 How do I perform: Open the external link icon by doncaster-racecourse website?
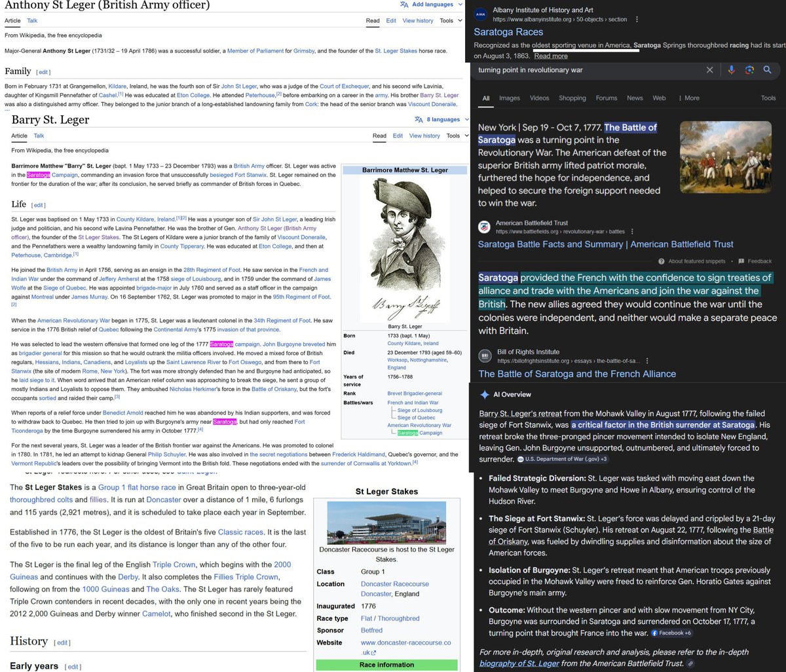(x=373, y=653)
